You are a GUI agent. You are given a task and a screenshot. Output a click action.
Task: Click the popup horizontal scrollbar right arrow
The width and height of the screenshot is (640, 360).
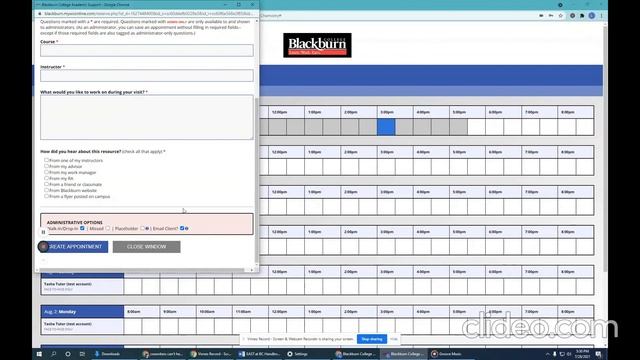(251, 270)
